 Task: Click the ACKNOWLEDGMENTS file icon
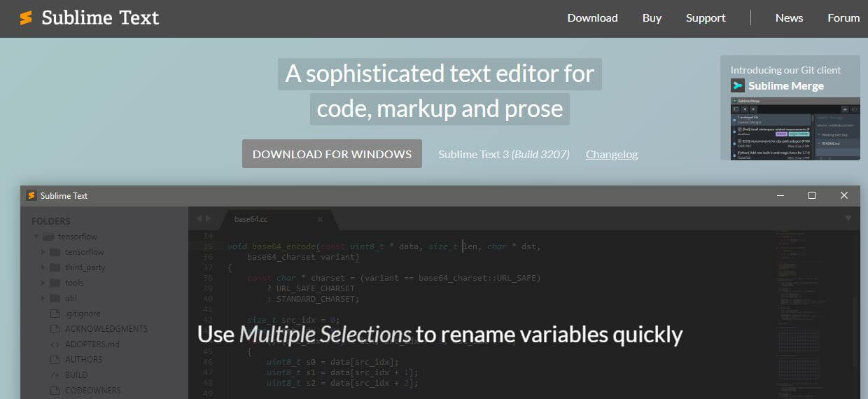tap(55, 329)
